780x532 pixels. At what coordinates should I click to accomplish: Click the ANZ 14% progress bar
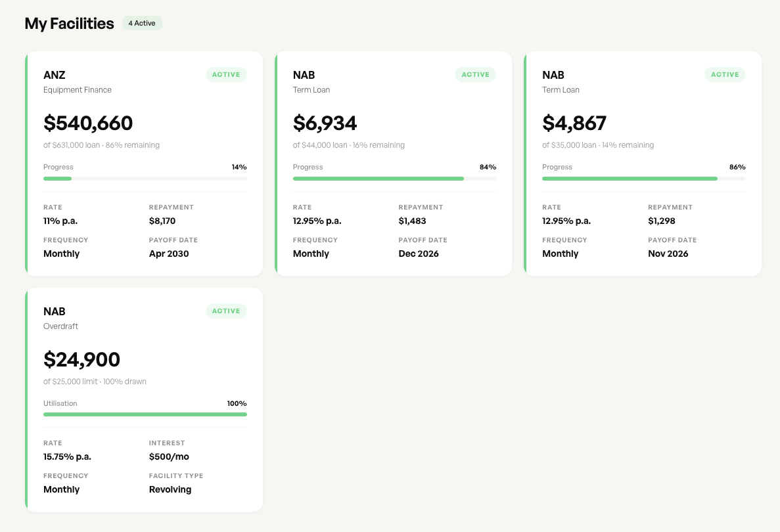click(145, 179)
